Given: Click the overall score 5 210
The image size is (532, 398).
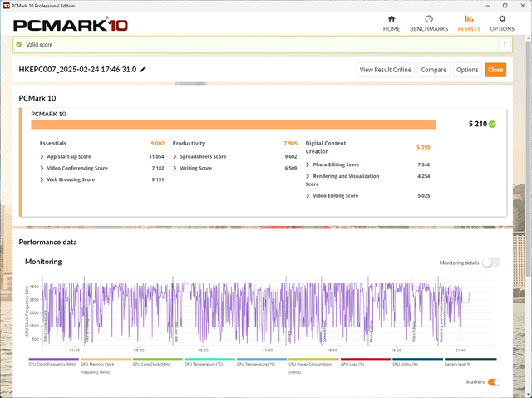Looking at the screenshot, I should coord(478,124).
